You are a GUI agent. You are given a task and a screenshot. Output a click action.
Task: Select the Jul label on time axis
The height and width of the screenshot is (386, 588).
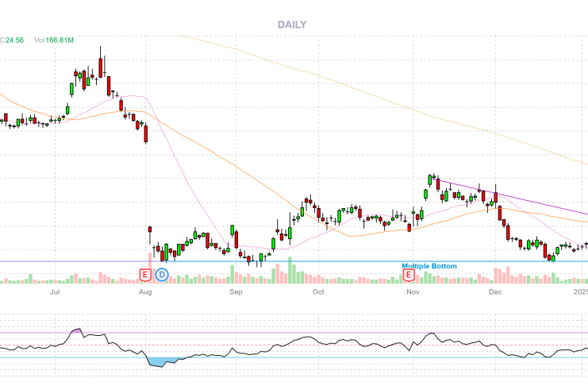coord(56,292)
